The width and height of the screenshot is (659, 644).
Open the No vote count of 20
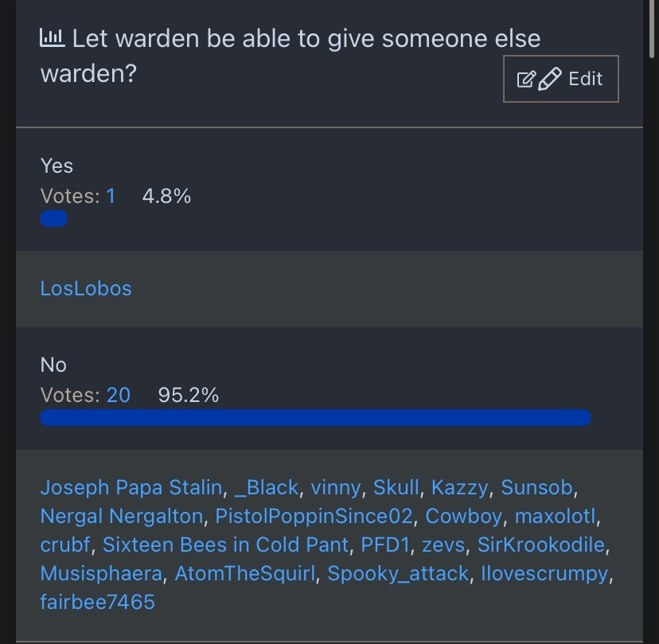pyautogui.click(x=119, y=394)
